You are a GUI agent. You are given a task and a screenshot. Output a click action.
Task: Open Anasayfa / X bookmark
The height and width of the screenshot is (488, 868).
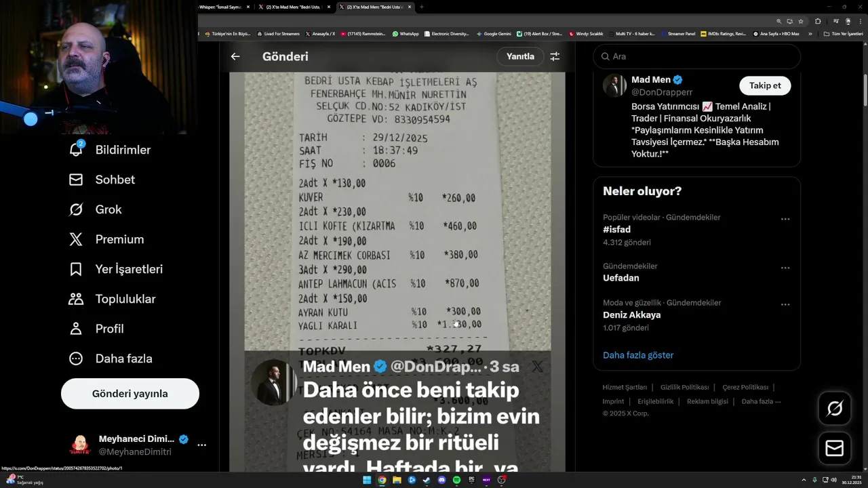(x=320, y=33)
